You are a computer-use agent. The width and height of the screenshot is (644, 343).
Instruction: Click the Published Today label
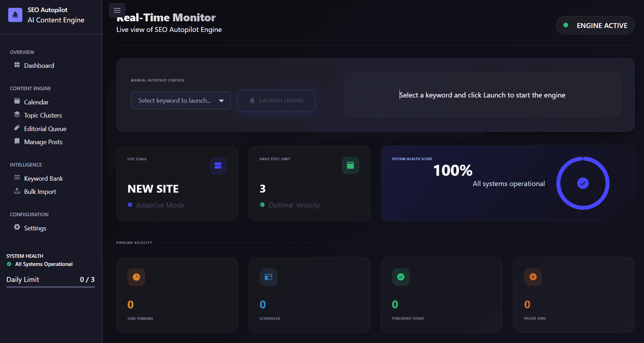click(x=408, y=318)
